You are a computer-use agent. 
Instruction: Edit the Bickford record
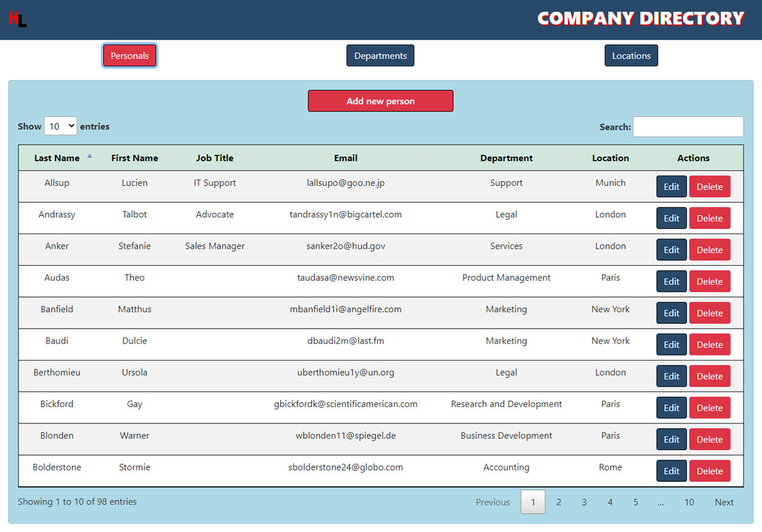point(671,408)
